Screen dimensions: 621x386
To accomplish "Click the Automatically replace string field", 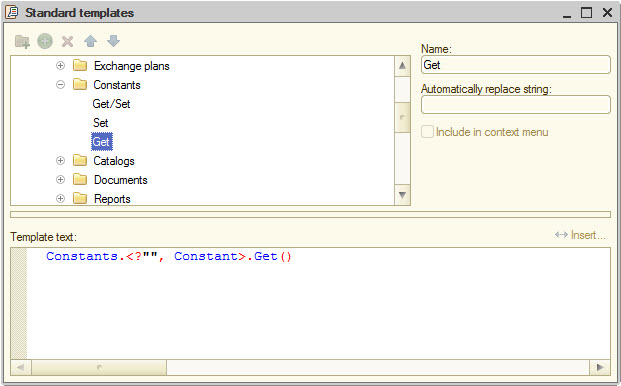I will pyautogui.click(x=516, y=105).
